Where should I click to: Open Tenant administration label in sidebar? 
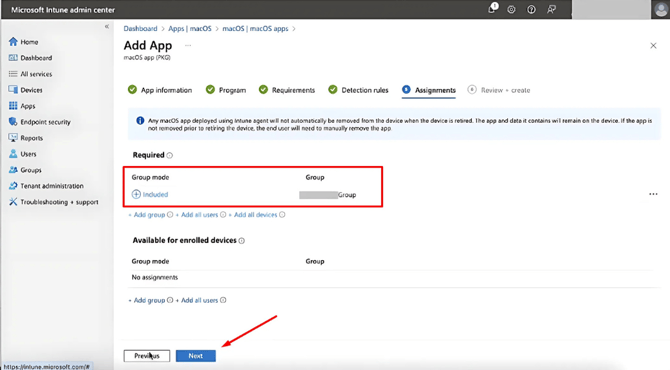[x=52, y=186]
